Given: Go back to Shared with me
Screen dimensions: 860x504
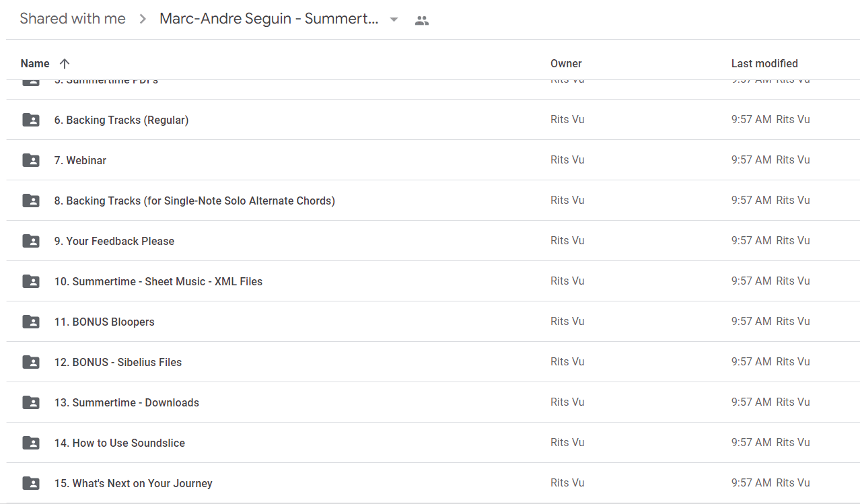Looking at the screenshot, I should [x=73, y=19].
